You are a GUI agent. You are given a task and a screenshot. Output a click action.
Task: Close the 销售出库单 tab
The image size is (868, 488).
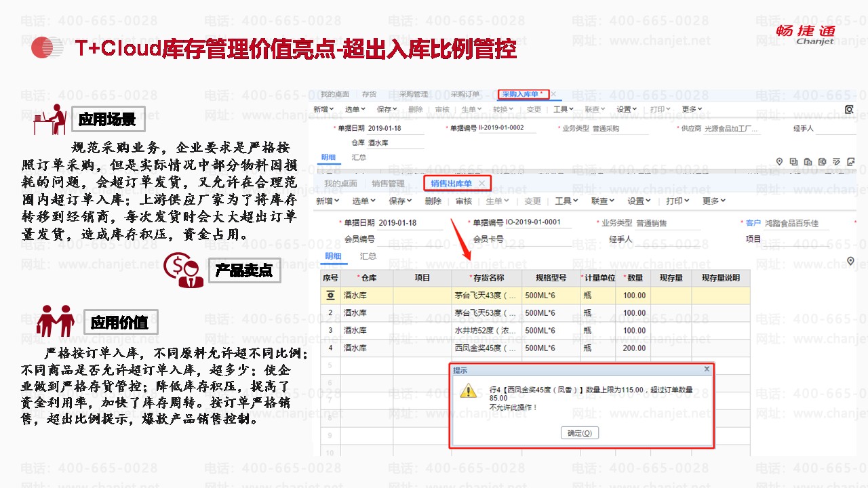(481, 184)
